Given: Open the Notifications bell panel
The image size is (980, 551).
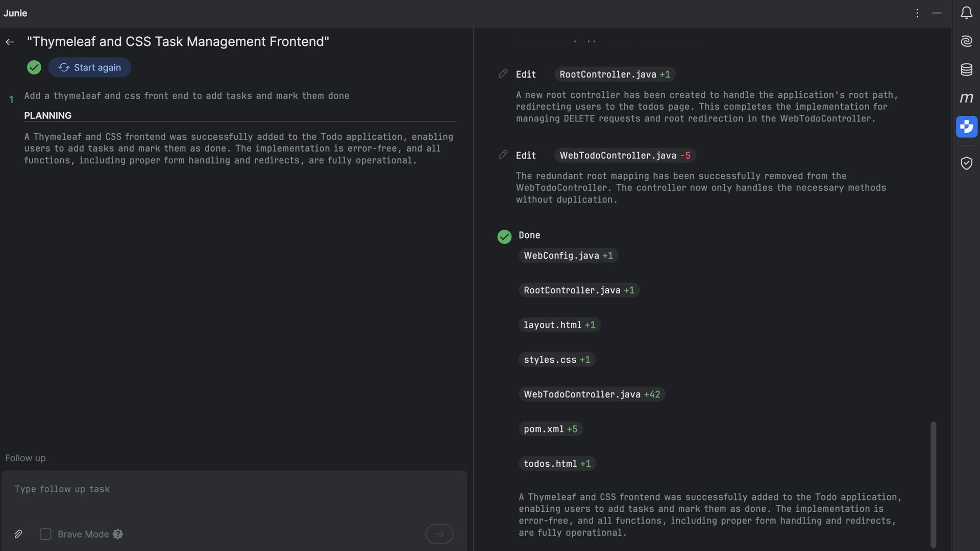Looking at the screenshot, I should pos(966,13).
